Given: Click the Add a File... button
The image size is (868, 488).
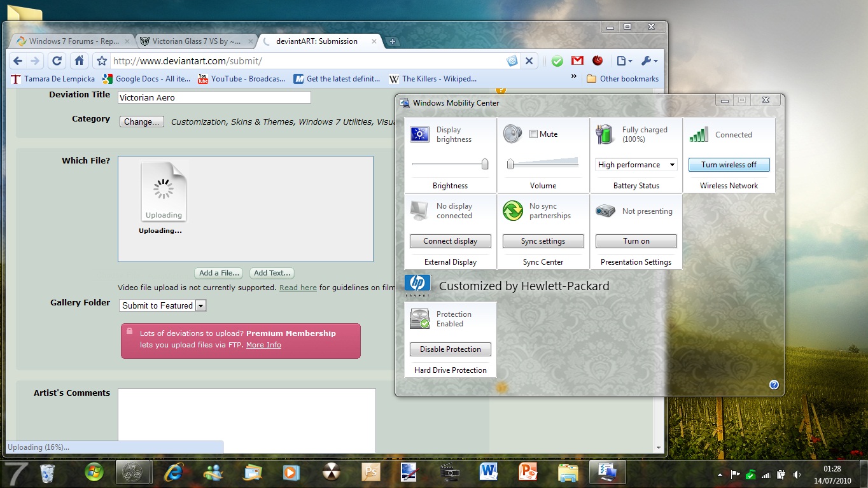Looking at the screenshot, I should pyautogui.click(x=220, y=273).
